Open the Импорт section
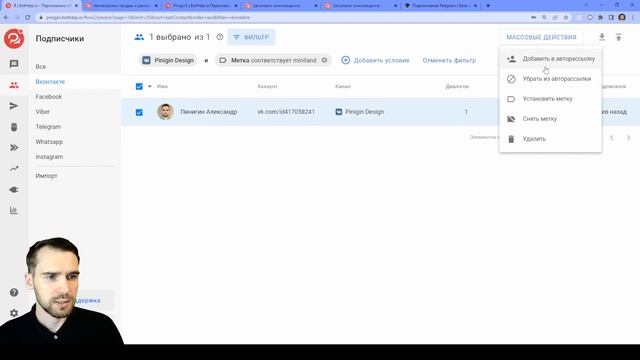The width and height of the screenshot is (640, 360). [x=46, y=176]
